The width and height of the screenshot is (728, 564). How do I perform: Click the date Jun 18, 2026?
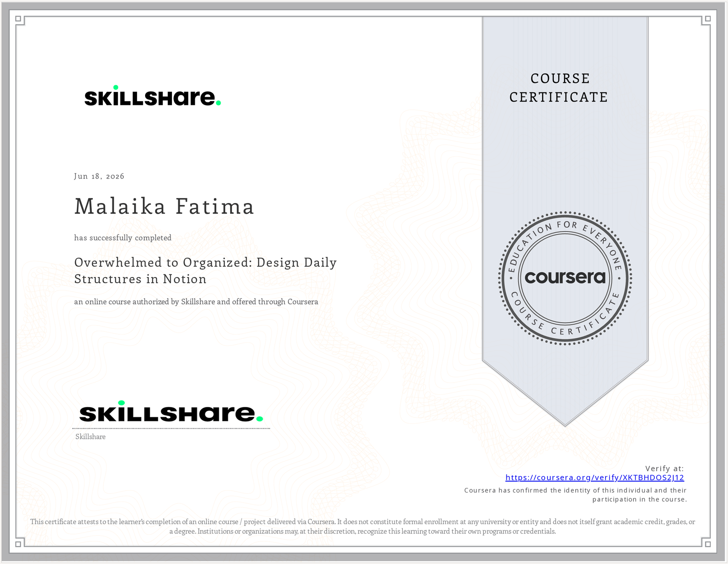click(x=99, y=176)
